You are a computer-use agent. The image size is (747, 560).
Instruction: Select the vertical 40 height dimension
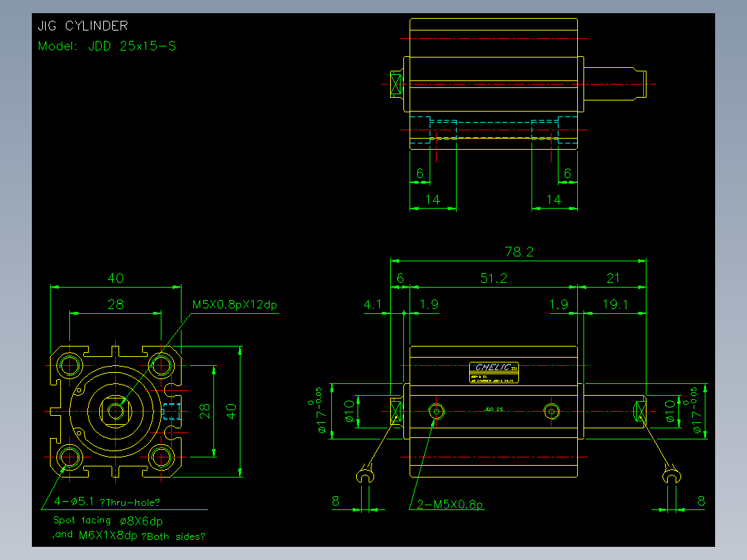[x=231, y=411]
